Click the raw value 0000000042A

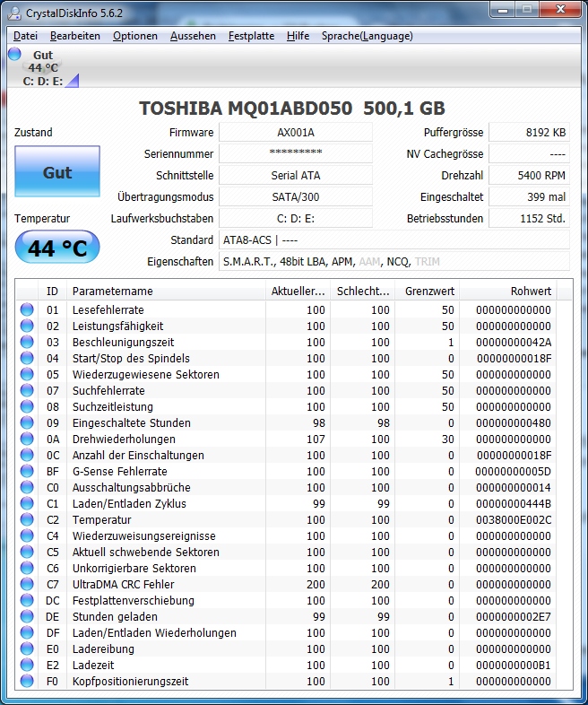pos(514,342)
